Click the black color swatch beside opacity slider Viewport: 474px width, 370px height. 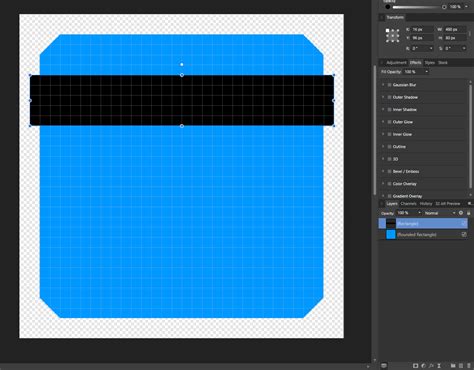pyautogui.click(x=388, y=7)
